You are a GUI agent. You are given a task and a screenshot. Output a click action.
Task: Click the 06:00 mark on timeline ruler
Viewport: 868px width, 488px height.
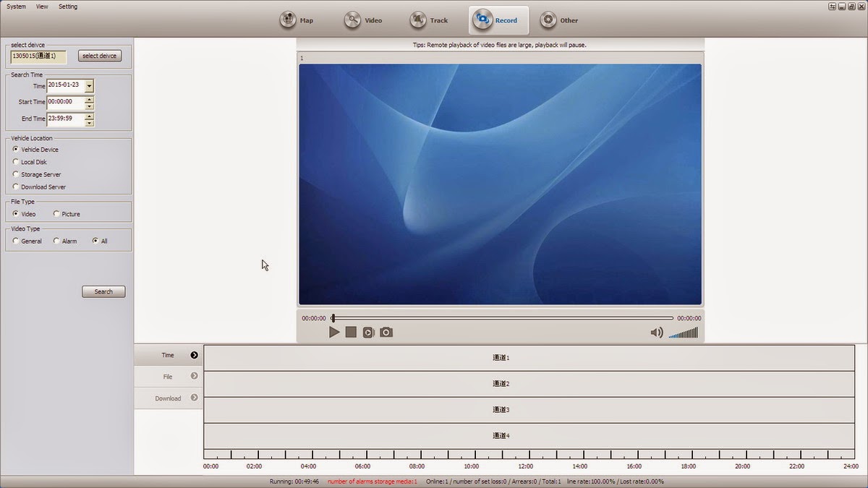pos(363,466)
